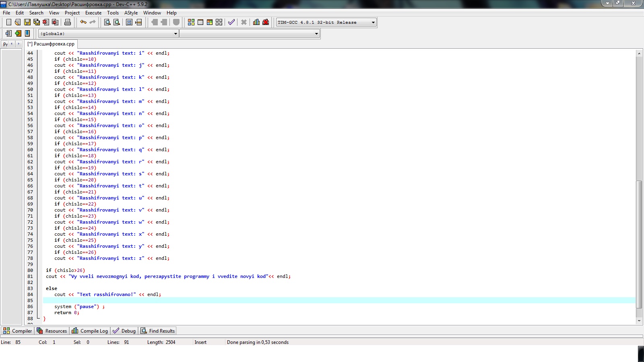Expand the empty member function dropdown
The height and width of the screenshot is (362, 644).
(x=316, y=34)
